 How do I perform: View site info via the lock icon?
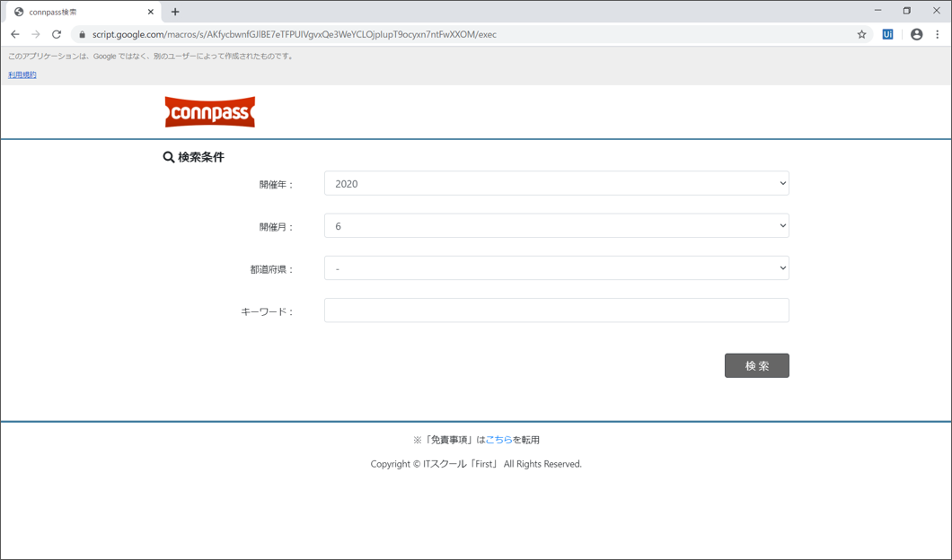[x=82, y=35]
